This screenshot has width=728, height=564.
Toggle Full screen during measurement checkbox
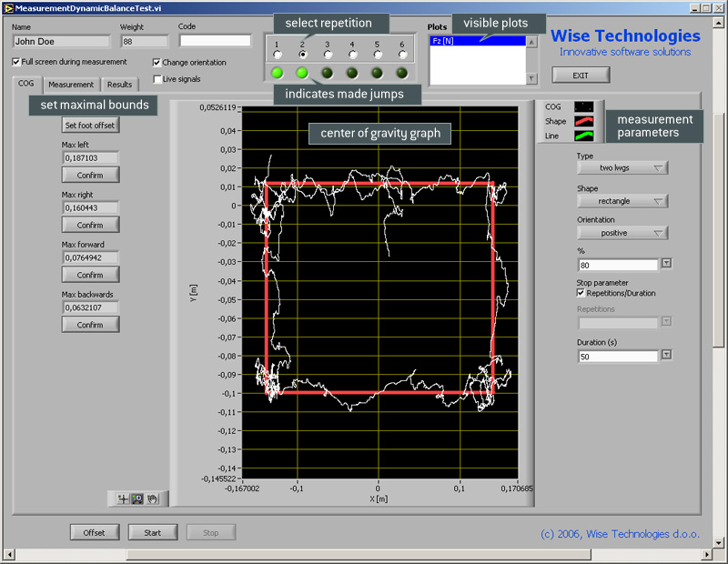(16, 62)
